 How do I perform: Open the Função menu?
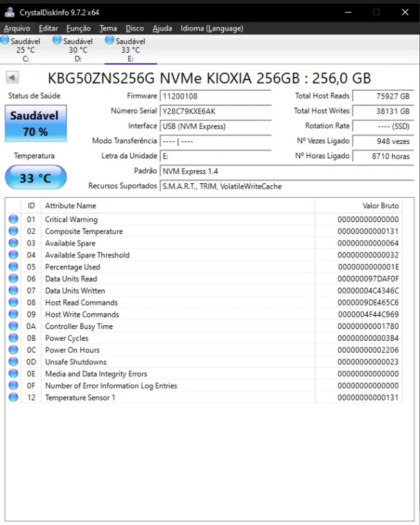point(78,28)
